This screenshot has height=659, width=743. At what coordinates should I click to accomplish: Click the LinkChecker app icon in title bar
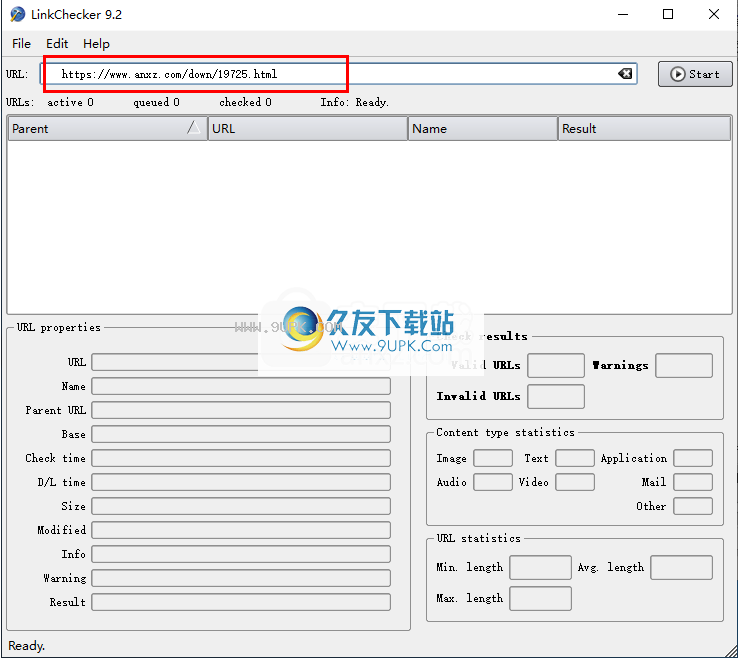pos(18,14)
